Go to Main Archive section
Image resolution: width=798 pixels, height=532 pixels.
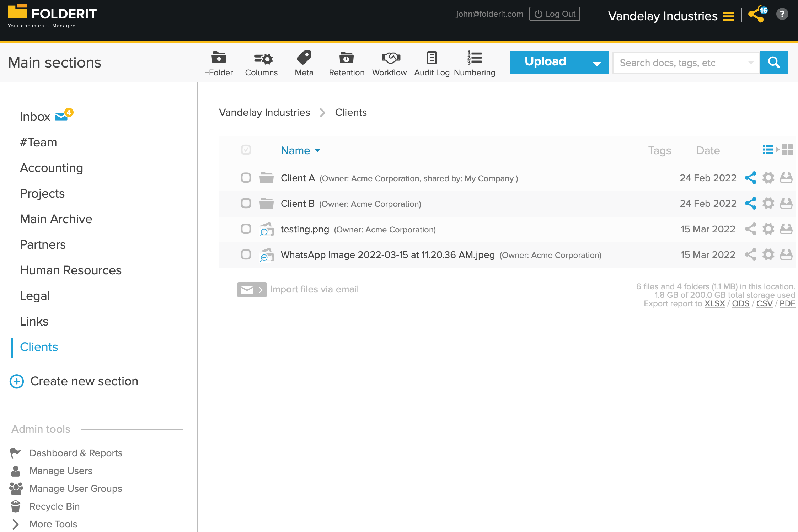pos(56,219)
